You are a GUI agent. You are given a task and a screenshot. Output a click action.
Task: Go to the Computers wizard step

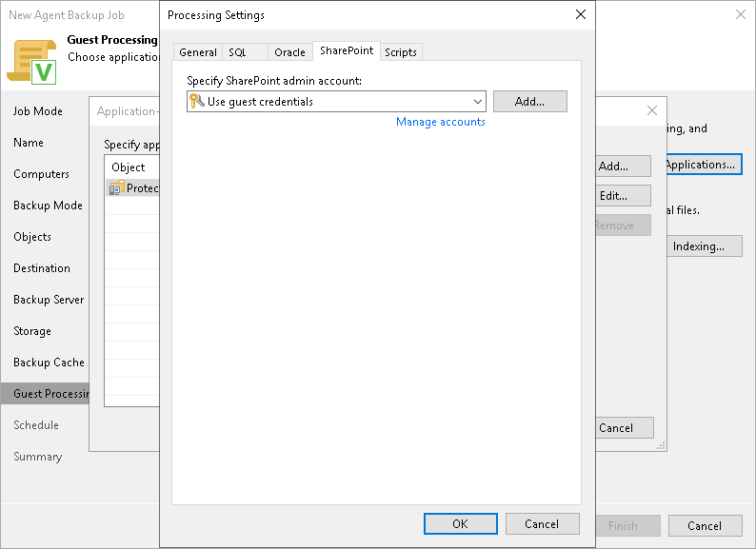[42, 174]
